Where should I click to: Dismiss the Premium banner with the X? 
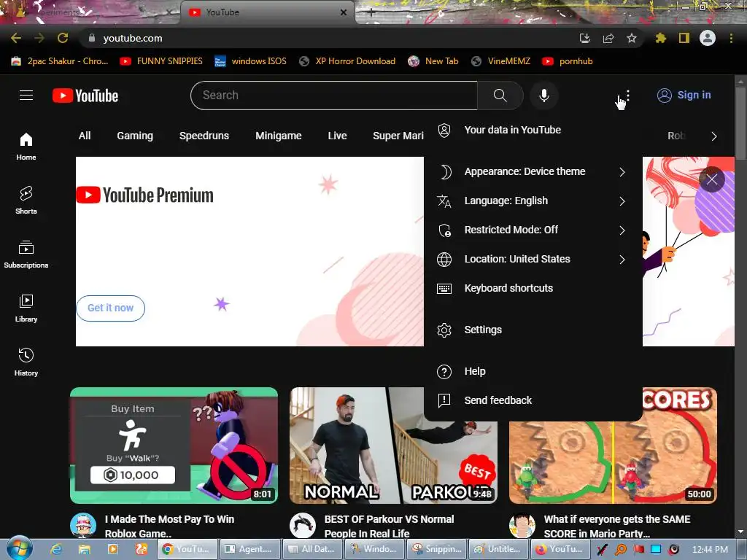pos(712,179)
